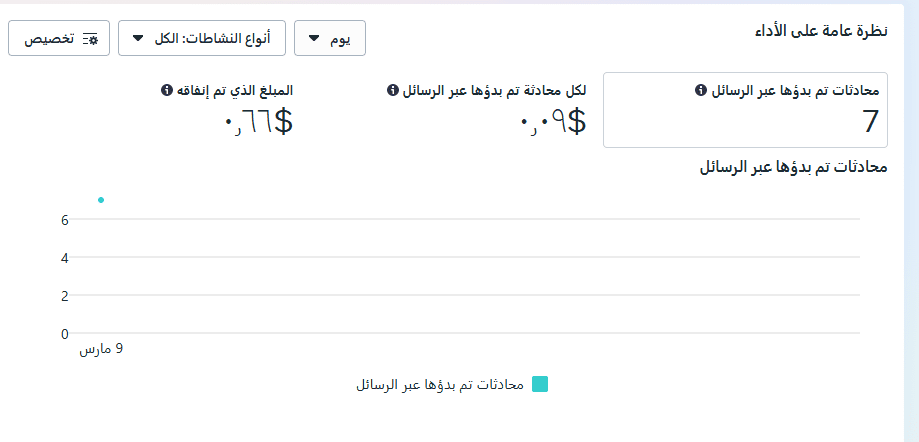The image size is (919, 442).
Task: Toggle the legend label محادثات تم بدؤها عبر الرسائل
Action: click(x=440, y=385)
